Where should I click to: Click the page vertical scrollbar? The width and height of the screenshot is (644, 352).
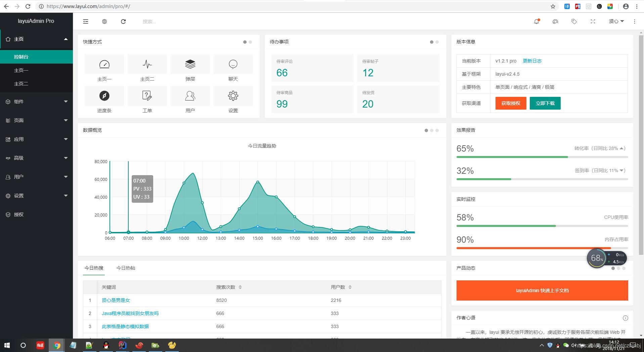coord(641,145)
